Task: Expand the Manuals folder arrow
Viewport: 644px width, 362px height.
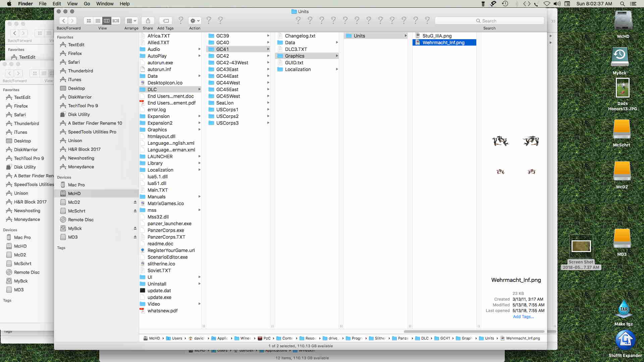Action: point(199,197)
